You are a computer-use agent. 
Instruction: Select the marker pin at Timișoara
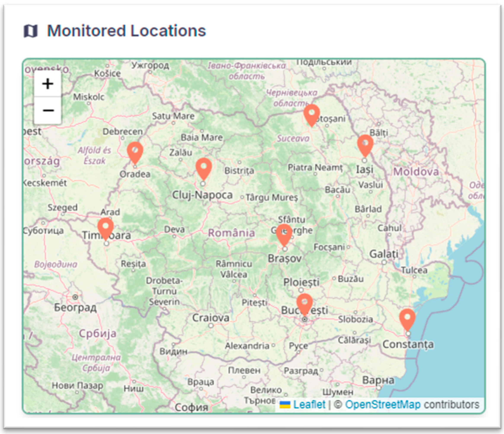(106, 227)
